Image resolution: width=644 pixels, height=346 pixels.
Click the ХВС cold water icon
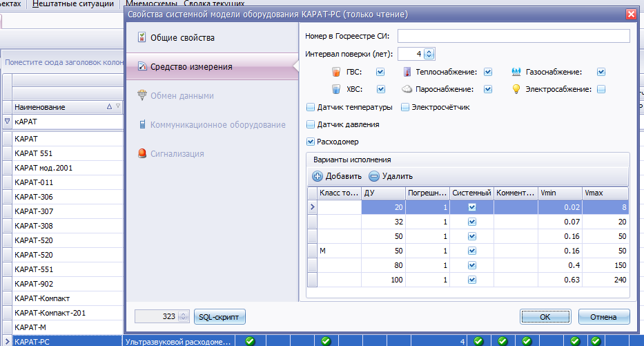(x=336, y=89)
